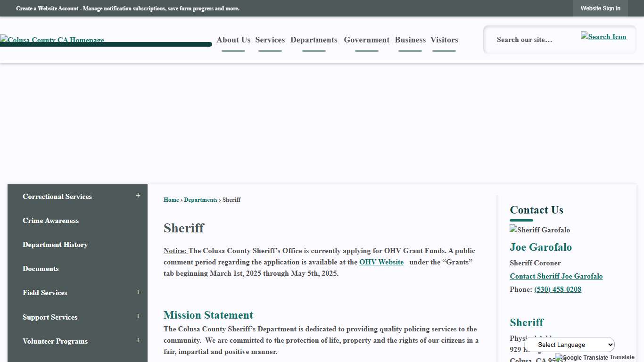Open the Visitors menu
Image resolution: width=644 pixels, height=362 pixels.
[x=444, y=40]
